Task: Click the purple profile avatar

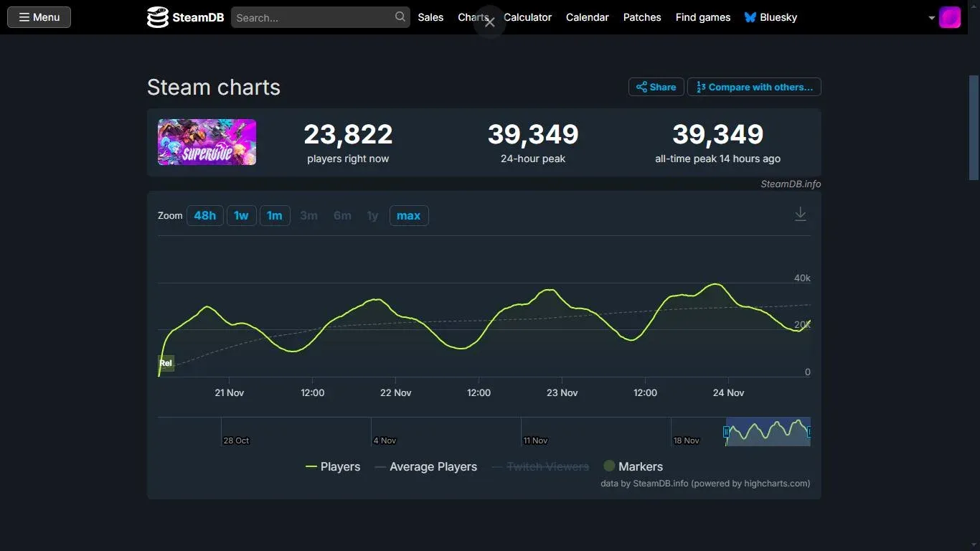Action: [950, 17]
